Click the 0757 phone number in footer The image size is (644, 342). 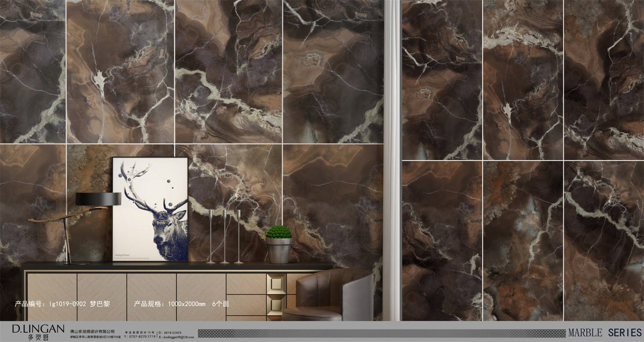tap(140, 337)
